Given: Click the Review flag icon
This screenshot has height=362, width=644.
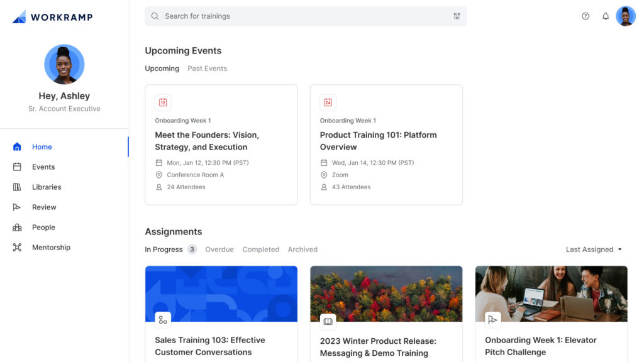Looking at the screenshot, I should click(17, 207).
